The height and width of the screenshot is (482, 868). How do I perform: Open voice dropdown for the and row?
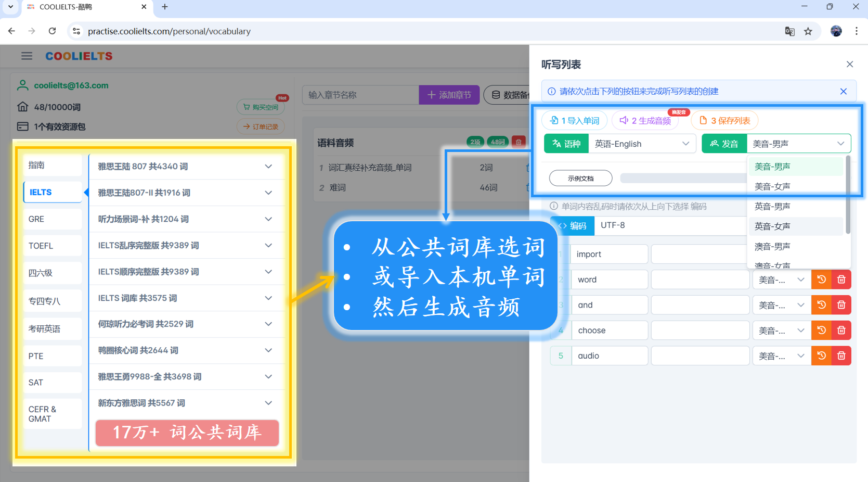tap(781, 305)
